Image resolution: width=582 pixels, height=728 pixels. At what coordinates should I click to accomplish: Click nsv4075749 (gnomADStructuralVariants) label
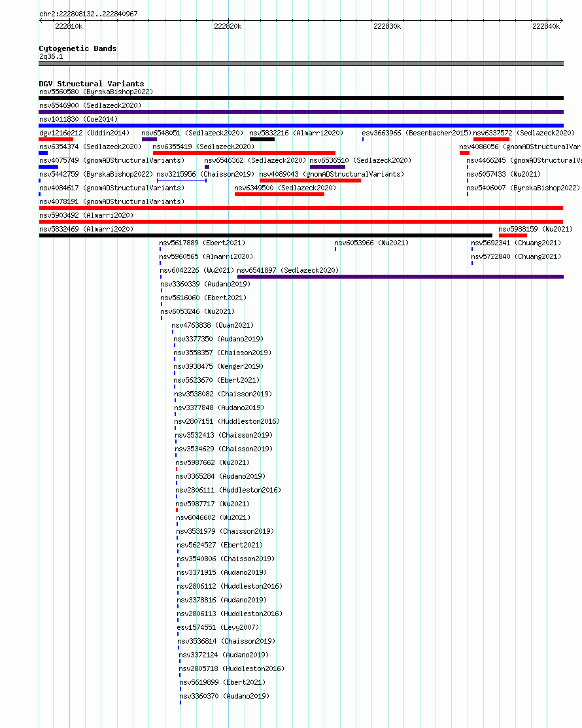[x=112, y=160]
